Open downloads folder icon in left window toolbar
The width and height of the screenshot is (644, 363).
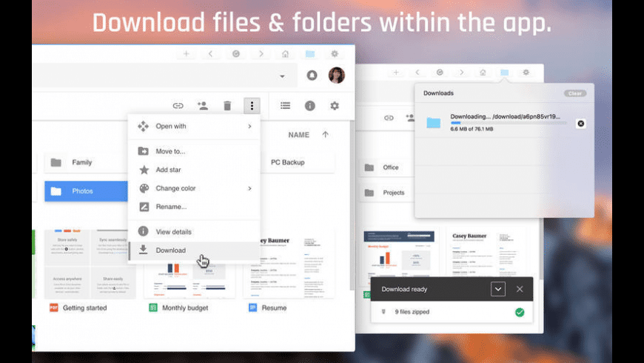[x=310, y=54]
